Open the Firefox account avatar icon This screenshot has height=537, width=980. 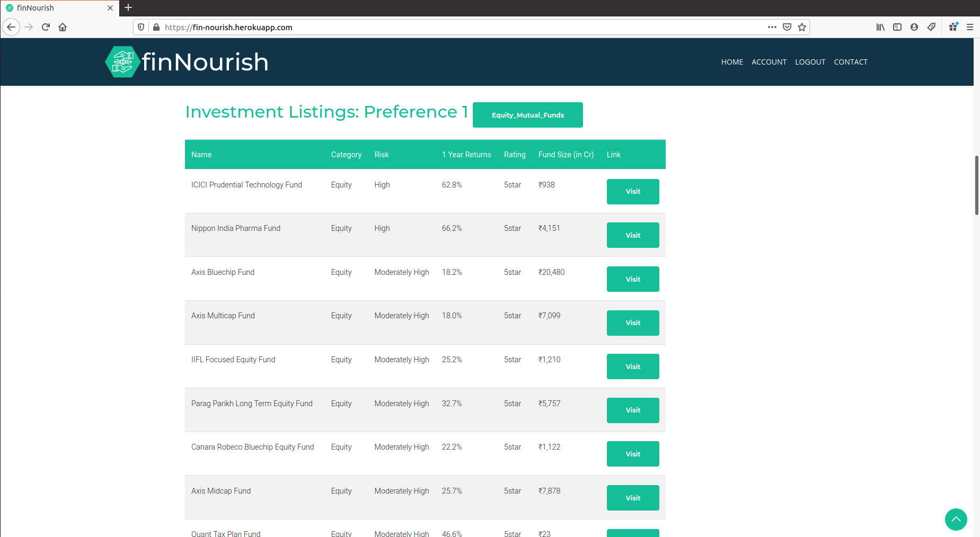click(914, 27)
